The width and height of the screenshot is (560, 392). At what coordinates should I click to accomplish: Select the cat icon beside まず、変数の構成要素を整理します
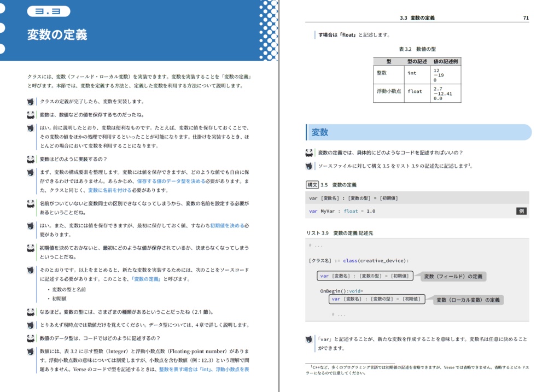point(30,171)
